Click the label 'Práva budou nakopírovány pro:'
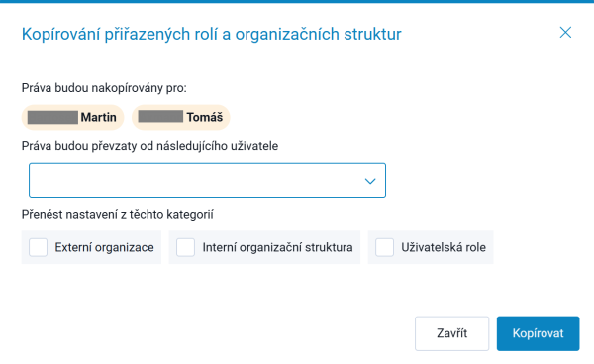The height and width of the screenshot is (364, 594). click(104, 88)
